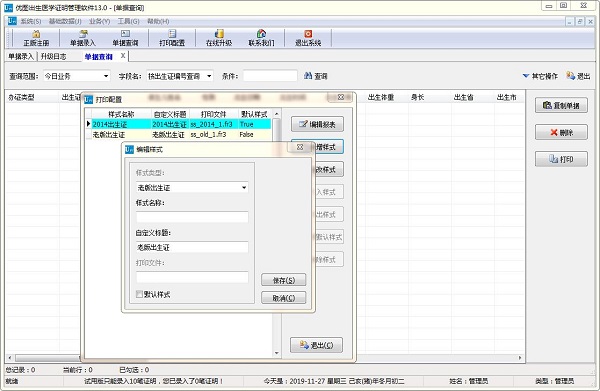Click the 保存(S) button

(x=284, y=280)
